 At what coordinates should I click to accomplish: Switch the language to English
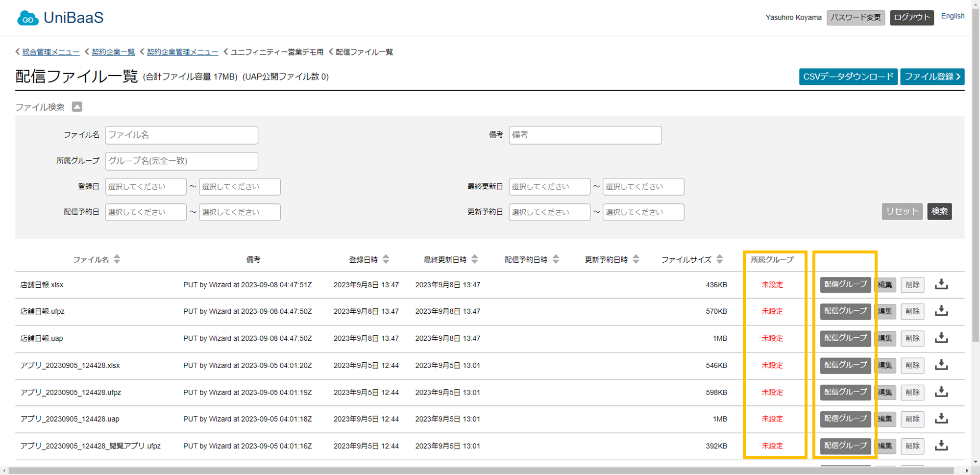pyautogui.click(x=953, y=16)
